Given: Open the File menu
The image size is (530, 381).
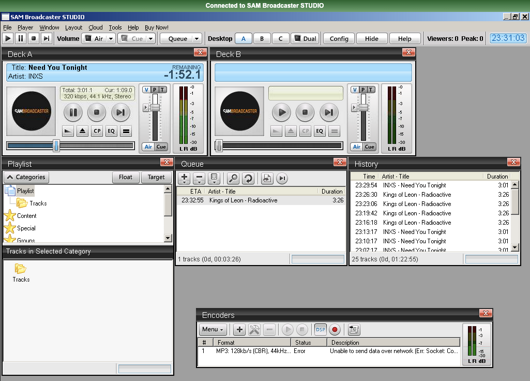Looking at the screenshot, I should (7, 27).
